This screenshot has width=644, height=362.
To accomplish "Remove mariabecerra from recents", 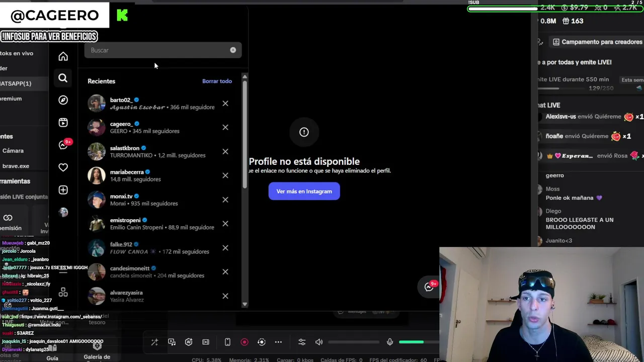I will coord(225,175).
